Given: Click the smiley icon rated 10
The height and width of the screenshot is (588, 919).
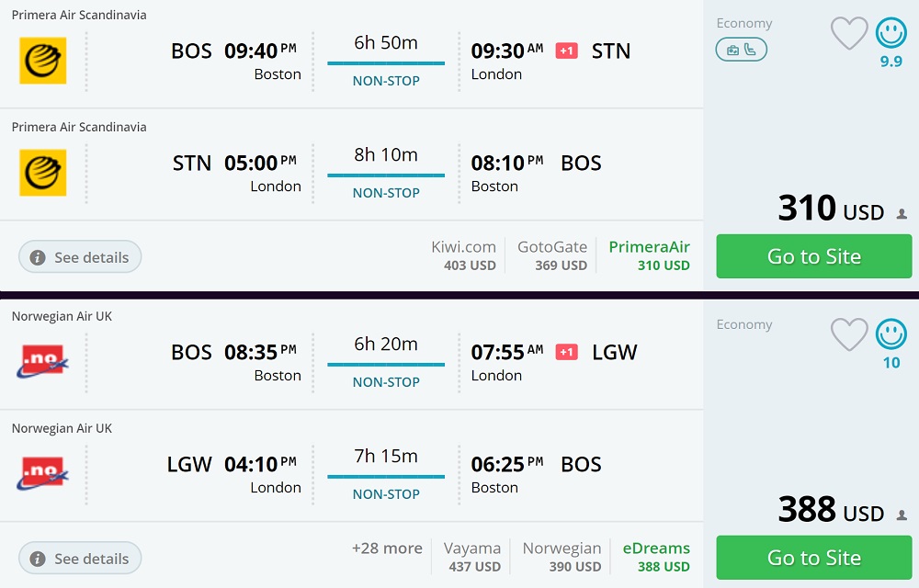Looking at the screenshot, I should coord(891,334).
